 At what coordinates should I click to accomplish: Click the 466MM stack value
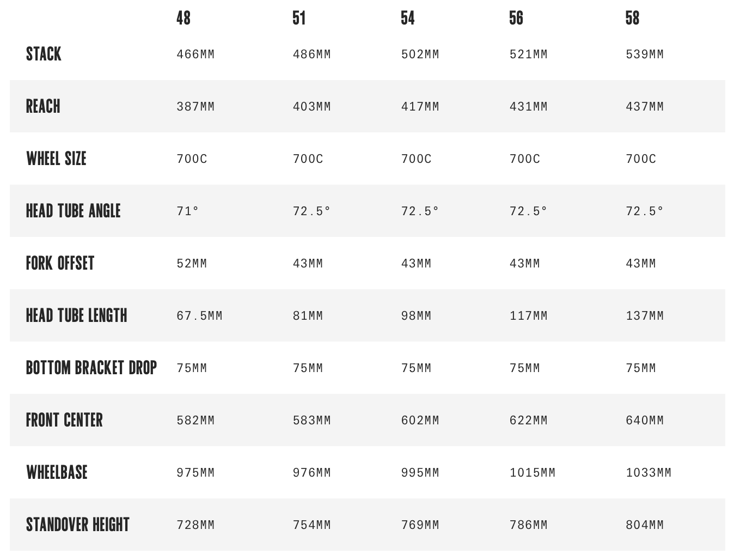pos(195,54)
